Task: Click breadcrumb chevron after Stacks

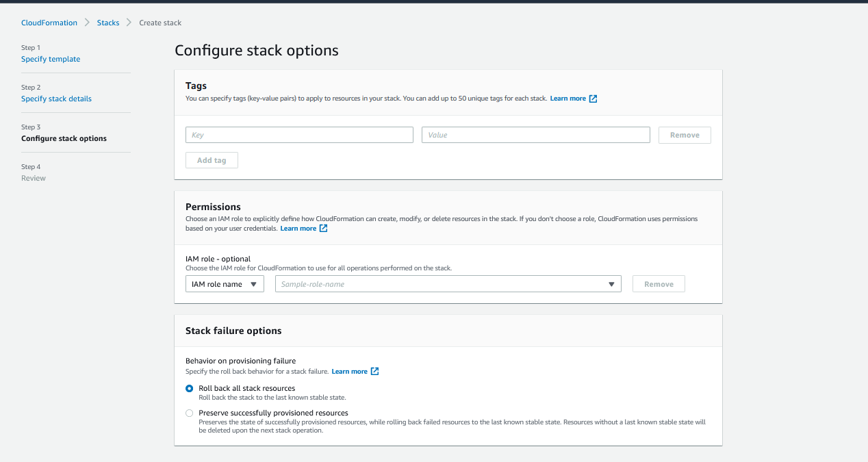Action: click(x=129, y=23)
